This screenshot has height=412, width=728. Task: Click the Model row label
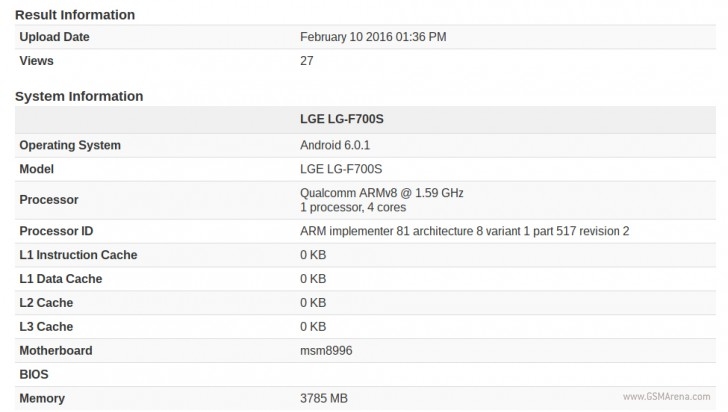[x=37, y=169]
